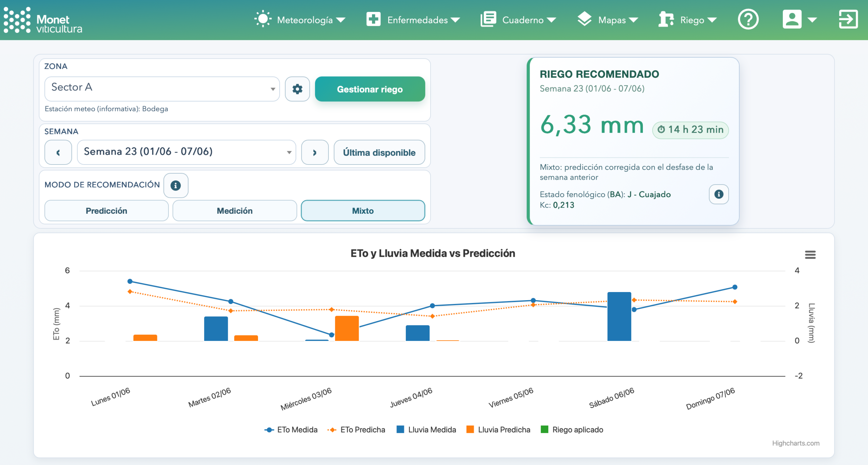Select Medición recommendation mode

click(x=235, y=211)
